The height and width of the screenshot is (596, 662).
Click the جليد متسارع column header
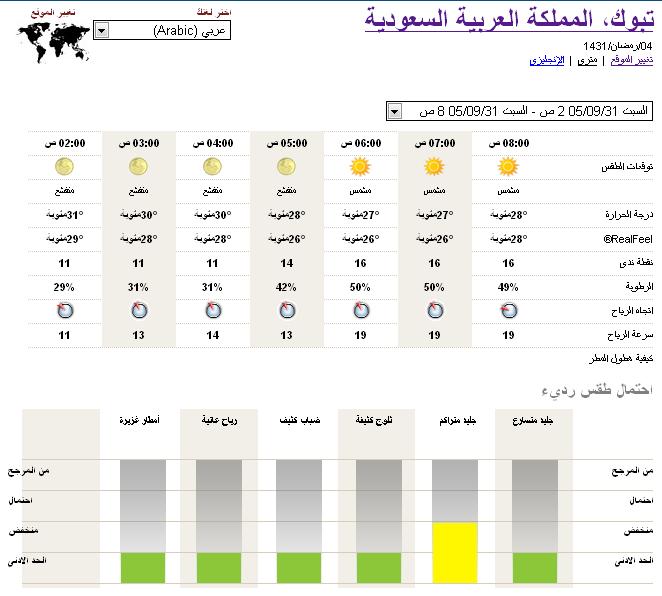click(532, 420)
